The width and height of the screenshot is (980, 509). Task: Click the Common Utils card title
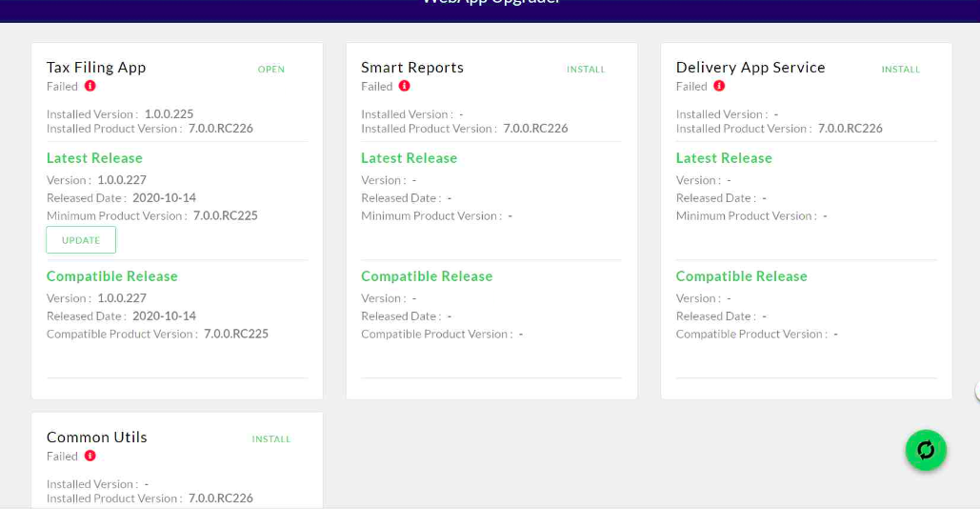pyautogui.click(x=97, y=438)
